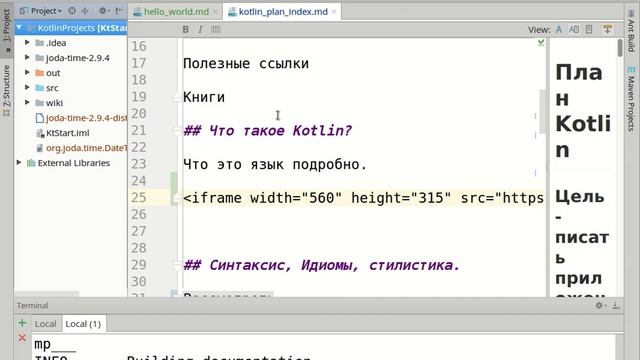Toggle code span formatting icon
The image size is (640, 360).
tap(216, 29)
